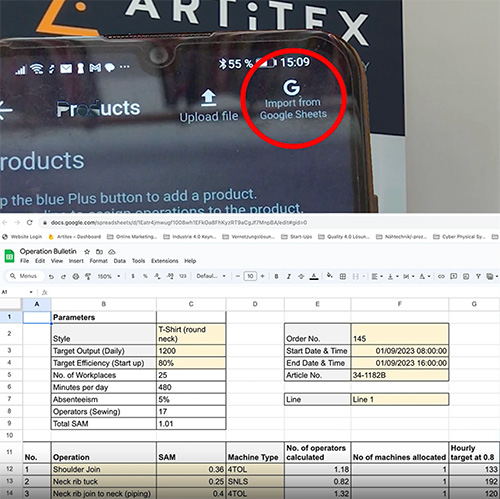This screenshot has width=500, height=499.
Task: Click the browser address bar URL
Action: pyautogui.click(x=179, y=222)
